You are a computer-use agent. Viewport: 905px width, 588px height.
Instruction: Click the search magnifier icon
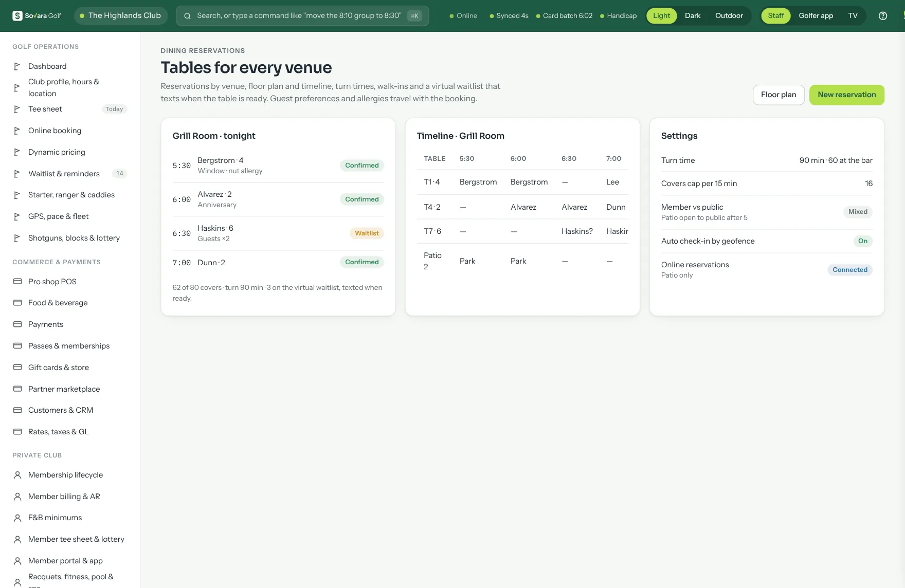[188, 16]
